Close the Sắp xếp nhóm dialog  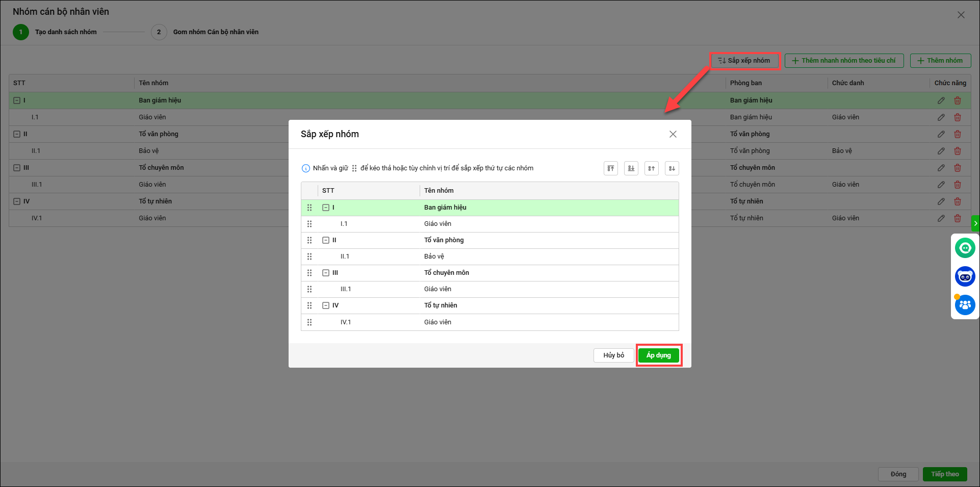pyautogui.click(x=673, y=134)
